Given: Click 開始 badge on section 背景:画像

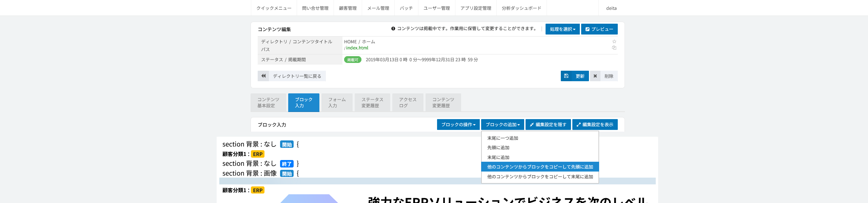Looking at the screenshot, I should (287, 174).
